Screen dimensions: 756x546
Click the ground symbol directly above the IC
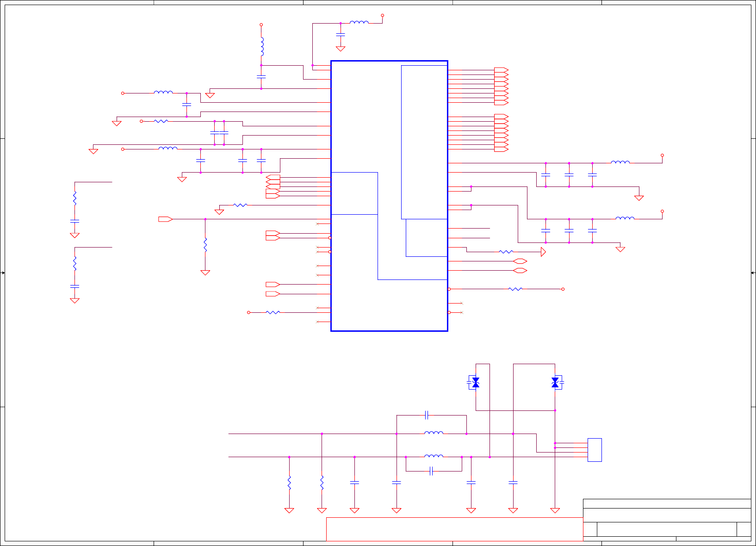(x=341, y=49)
